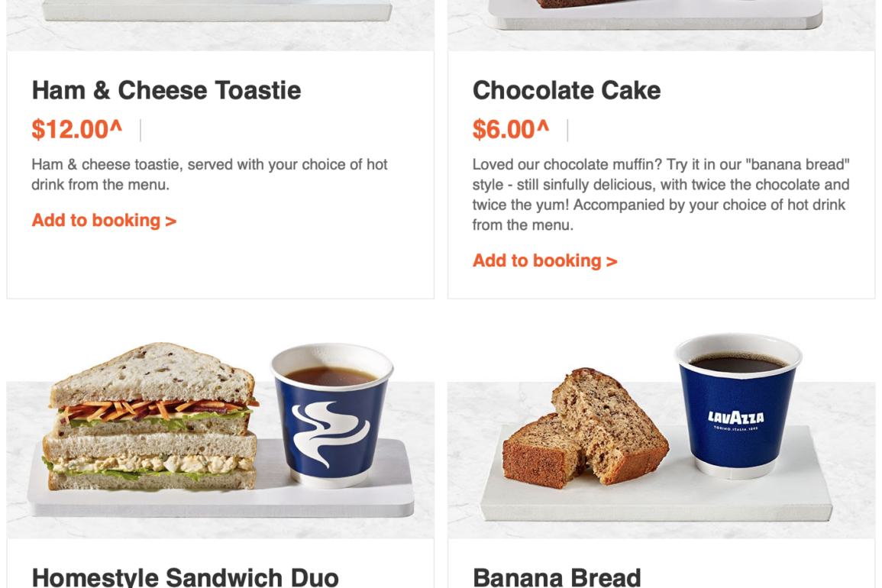This screenshot has height=588, width=882.
Task: Select the Banana Bread heading
Action: click(557, 577)
